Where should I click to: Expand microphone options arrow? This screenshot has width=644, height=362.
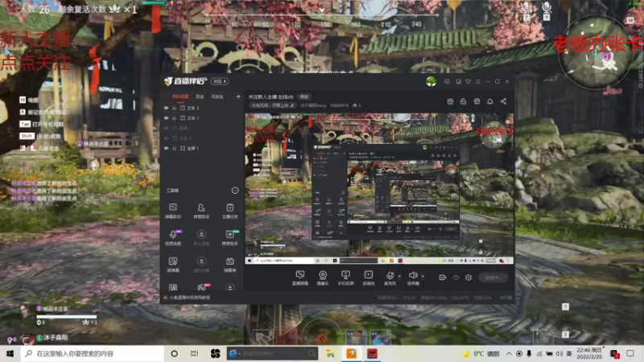[x=399, y=276]
